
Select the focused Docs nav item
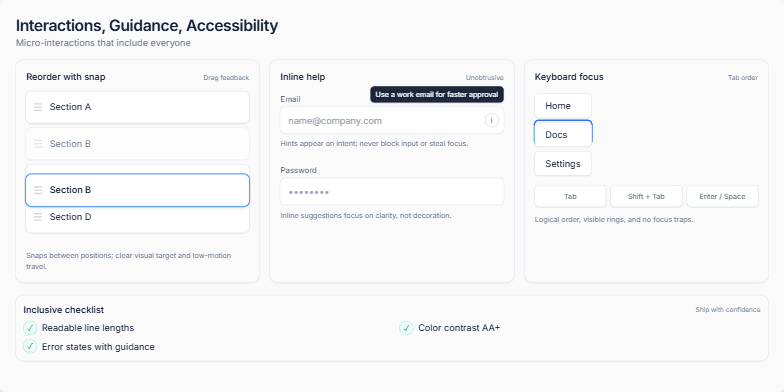563,134
